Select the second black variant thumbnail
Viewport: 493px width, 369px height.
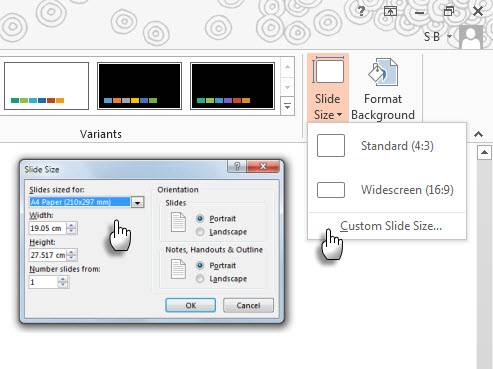[x=139, y=86]
